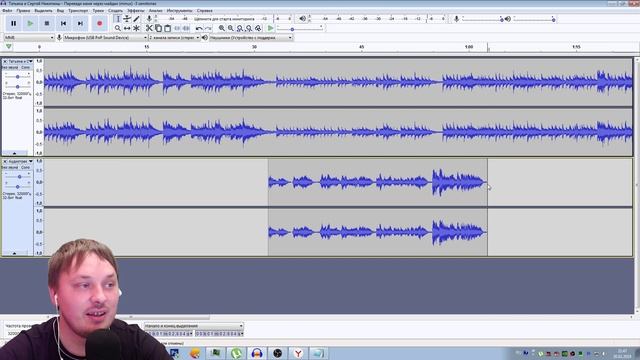This screenshot has height=360, width=640.
Task: Open the selection format dropdown at bottom
Action: [x=194, y=326]
